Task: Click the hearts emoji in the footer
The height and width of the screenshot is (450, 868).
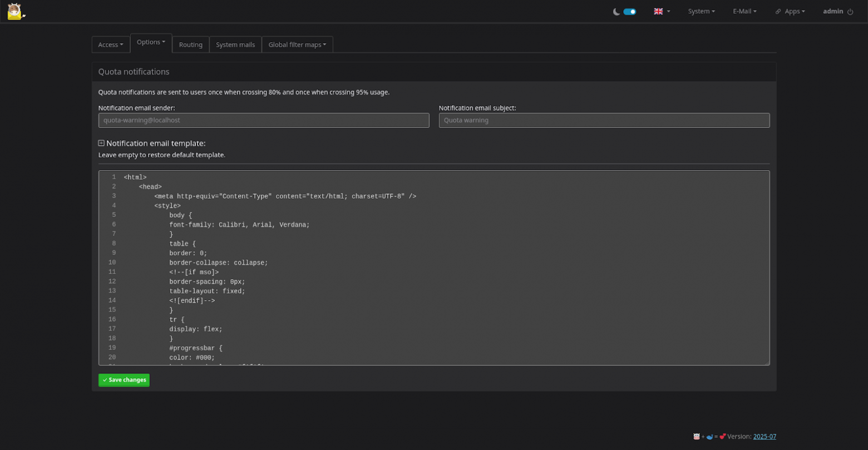Action: coord(723,437)
